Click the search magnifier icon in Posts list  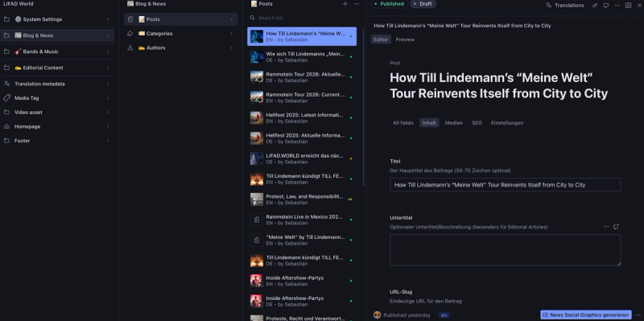pyautogui.click(x=252, y=18)
